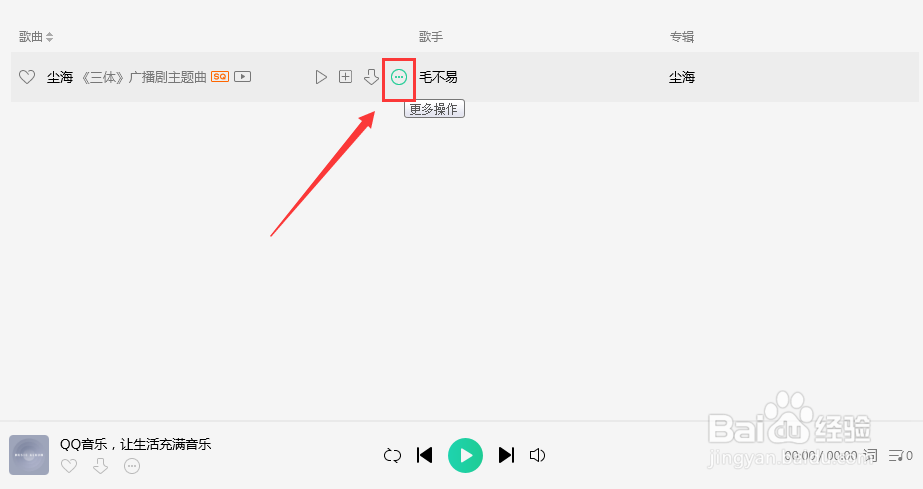Click the 歌手 column header

tap(431, 37)
